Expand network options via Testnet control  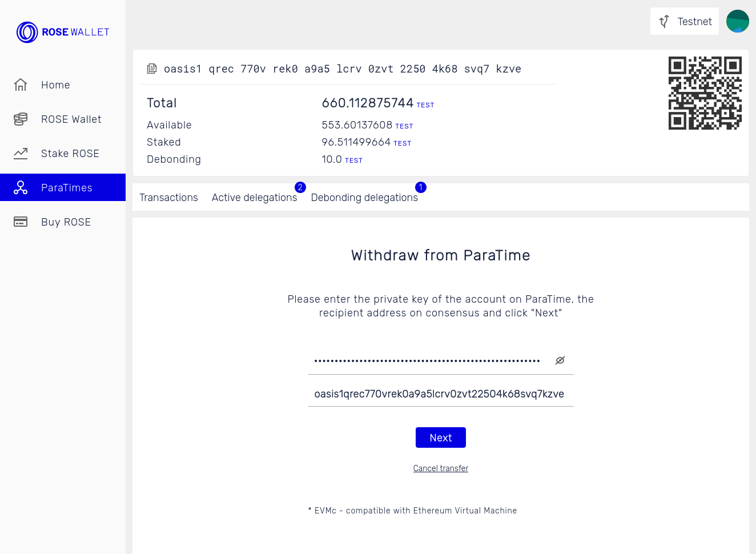coord(684,21)
